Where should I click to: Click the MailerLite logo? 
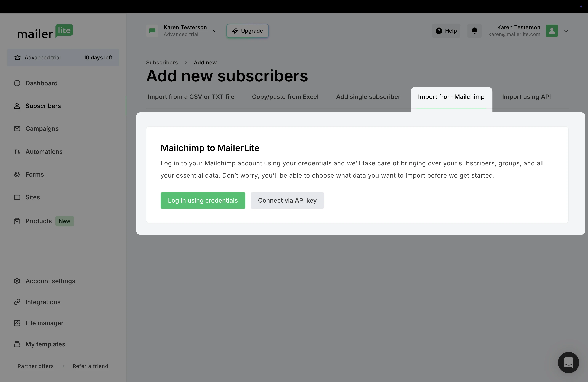pyautogui.click(x=45, y=32)
